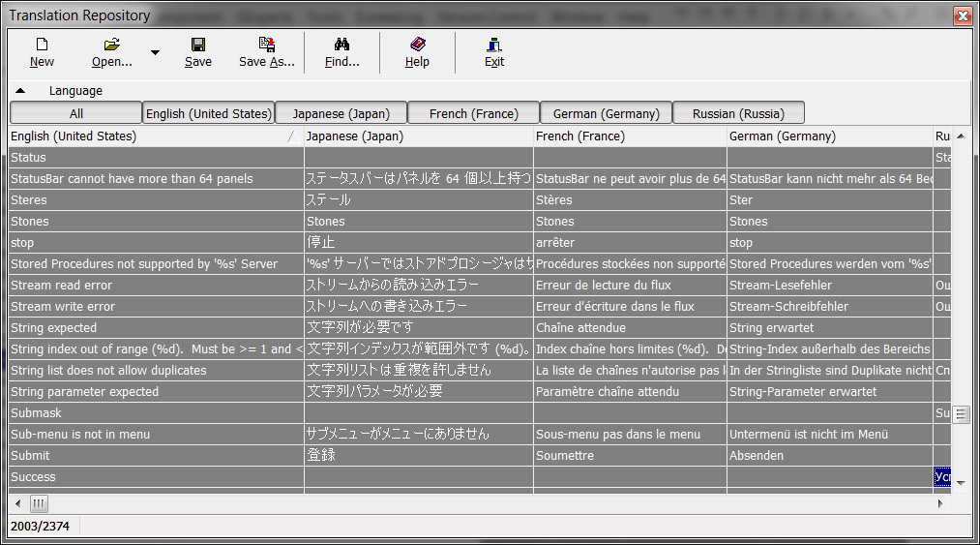
Task: Click highlighted Russian cell in Success row
Action: (x=942, y=477)
